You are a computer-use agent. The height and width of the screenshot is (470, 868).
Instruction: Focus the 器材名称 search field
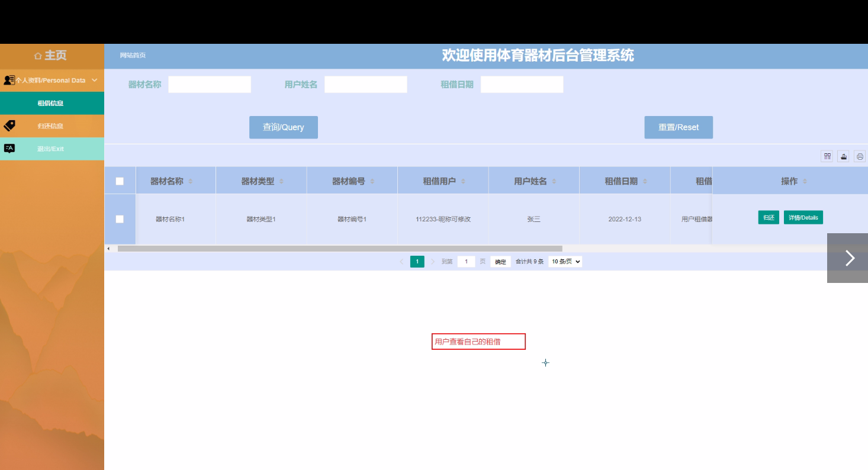[x=210, y=85]
